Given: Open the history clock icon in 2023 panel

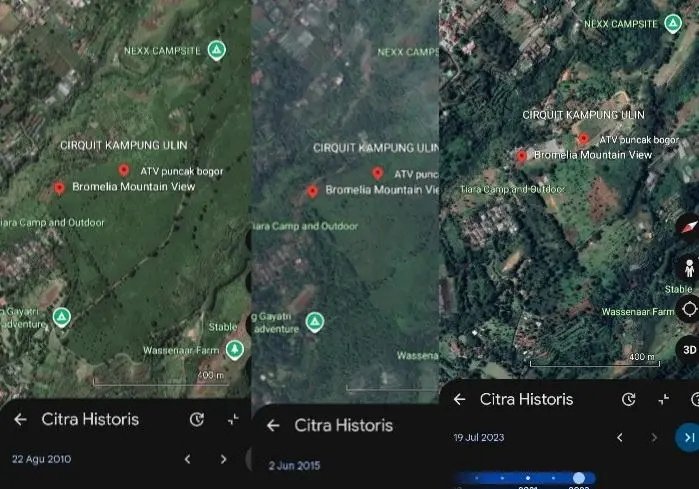Looking at the screenshot, I should (629, 399).
